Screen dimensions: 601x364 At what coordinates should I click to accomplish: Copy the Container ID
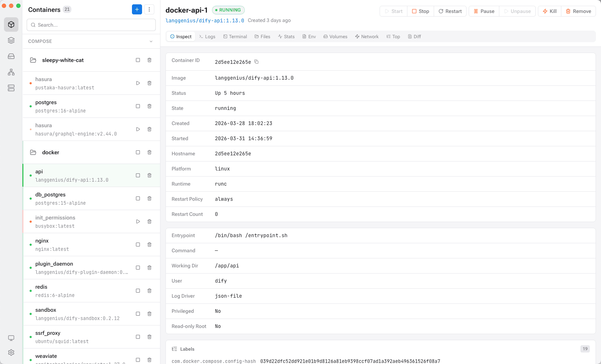[x=256, y=62]
